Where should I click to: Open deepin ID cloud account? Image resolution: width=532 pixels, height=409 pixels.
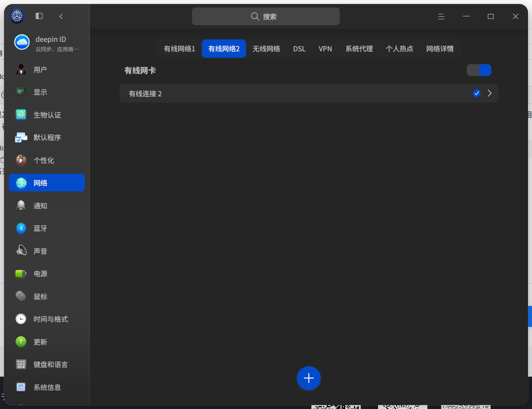click(47, 43)
